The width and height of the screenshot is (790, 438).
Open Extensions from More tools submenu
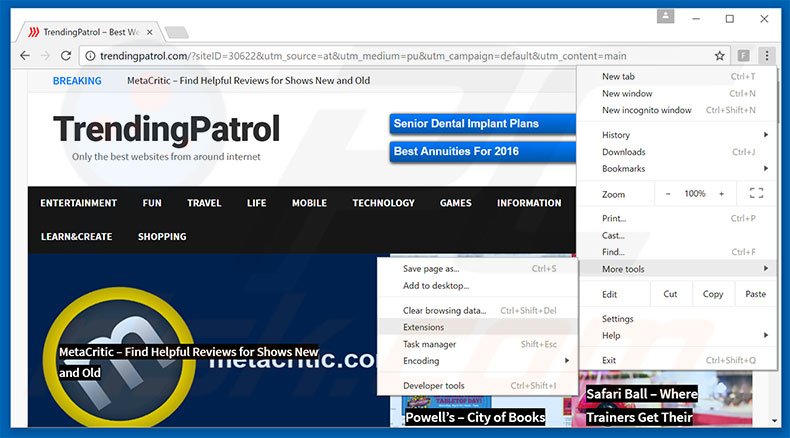pos(477,327)
